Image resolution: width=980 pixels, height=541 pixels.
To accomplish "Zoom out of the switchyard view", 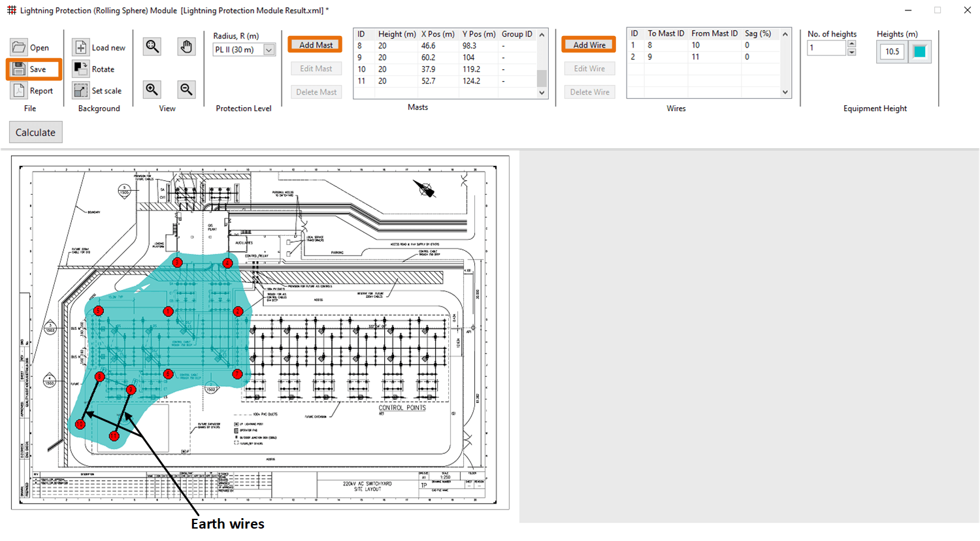I will 186,90.
